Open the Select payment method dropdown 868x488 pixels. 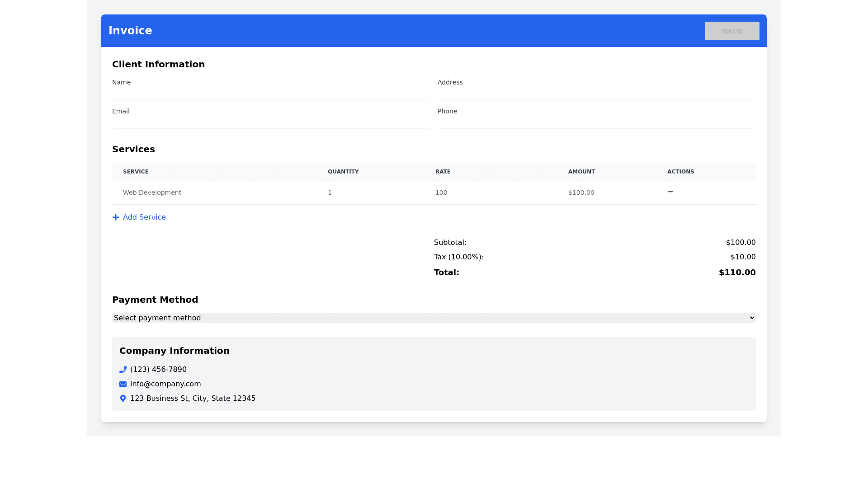point(434,318)
